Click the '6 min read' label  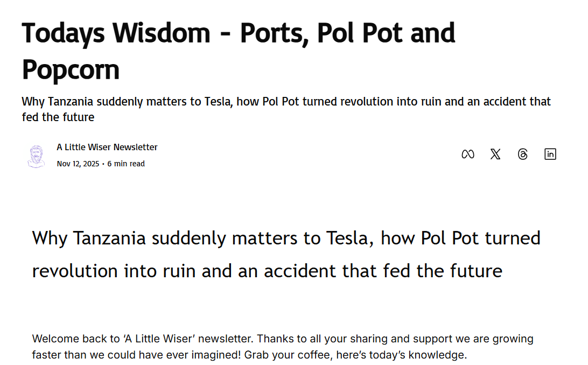click(125, 164)
